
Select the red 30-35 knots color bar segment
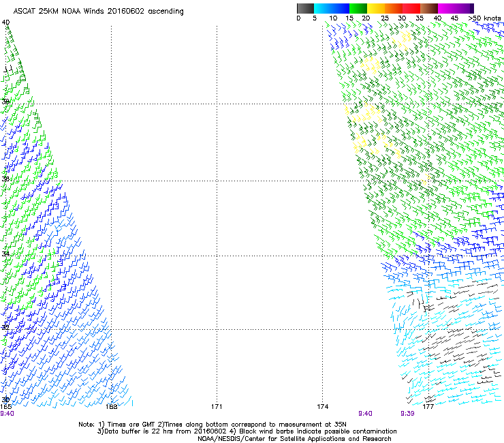click(411, 8)
